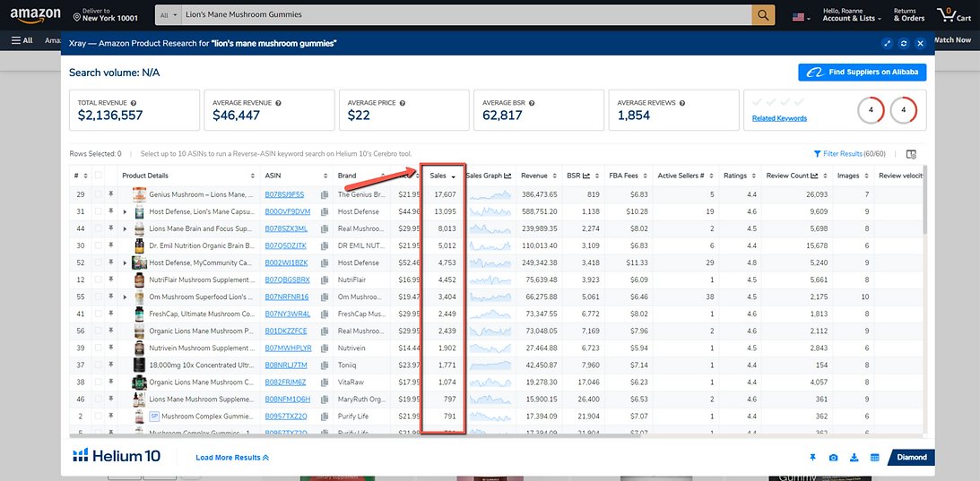Click the Average Price help icon
This screenshot has height=481, width=980.
point(402,102)
